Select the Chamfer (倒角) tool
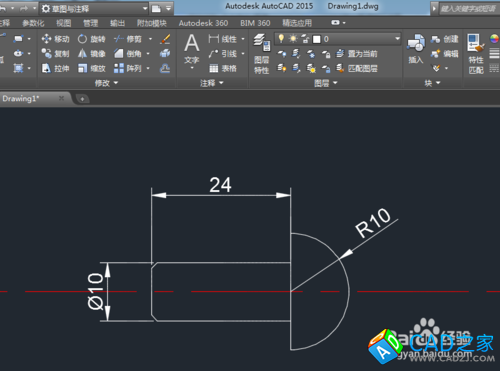 [x=128, y=54]
